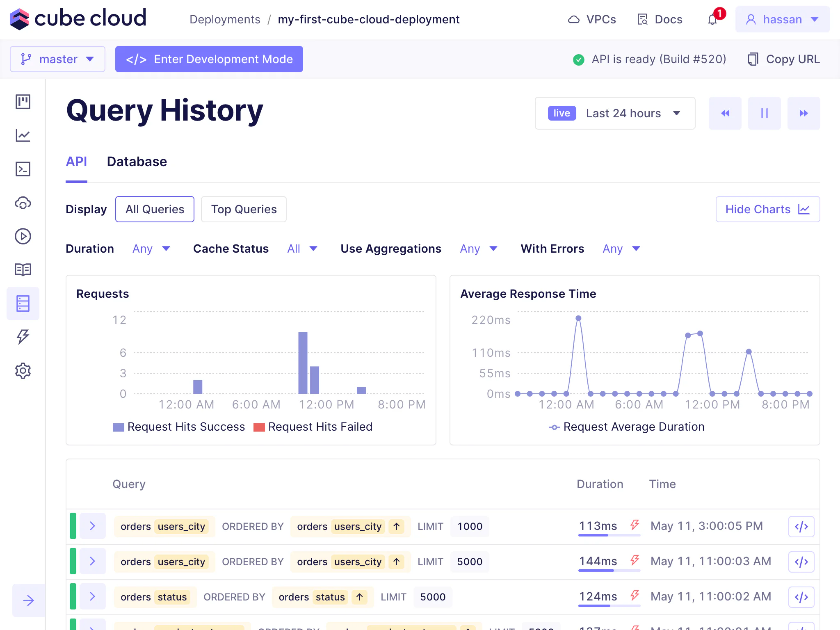Click Enter Development Mode button
This screenshot has width=840, height=630.
(209, 59)
